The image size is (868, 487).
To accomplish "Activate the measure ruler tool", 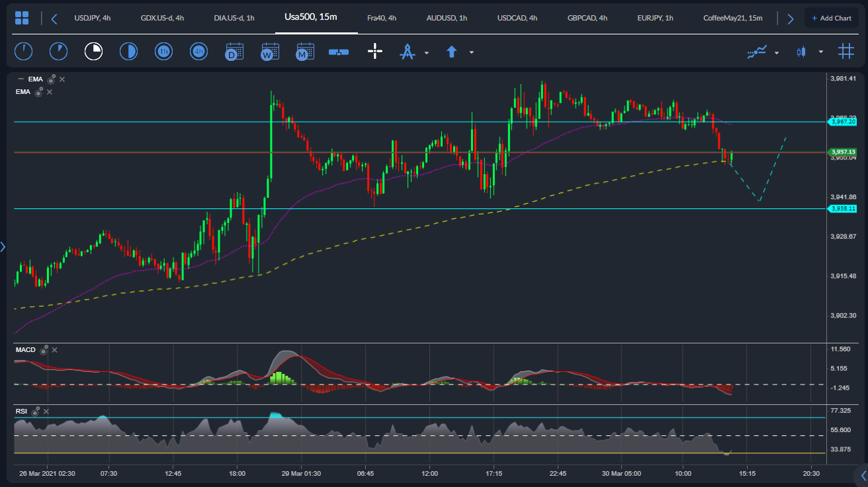I will coord(339,52).
